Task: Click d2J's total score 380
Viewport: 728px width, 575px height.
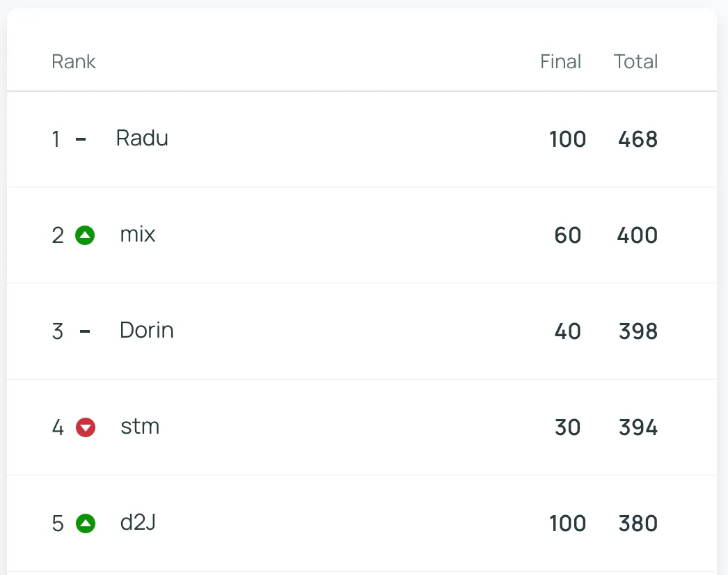Action: click(638, 523)
